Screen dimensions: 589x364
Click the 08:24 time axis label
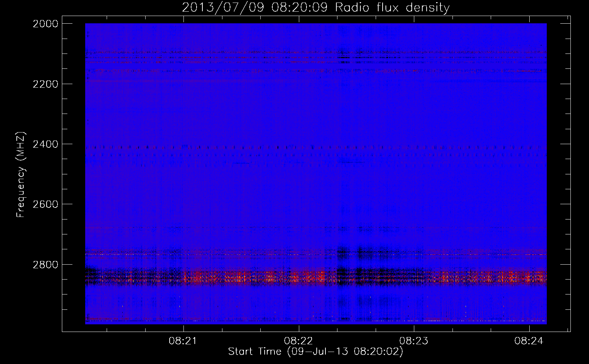coord(529,341)
